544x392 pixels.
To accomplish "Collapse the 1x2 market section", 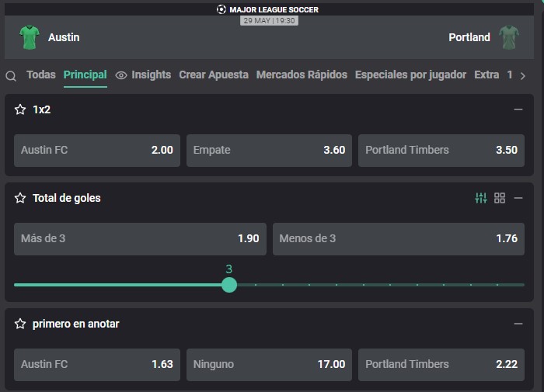I will click(518, 109).
